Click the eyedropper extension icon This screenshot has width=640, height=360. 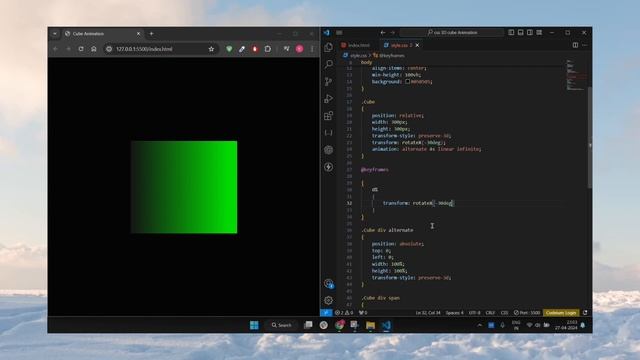click(x=242, y=49)
